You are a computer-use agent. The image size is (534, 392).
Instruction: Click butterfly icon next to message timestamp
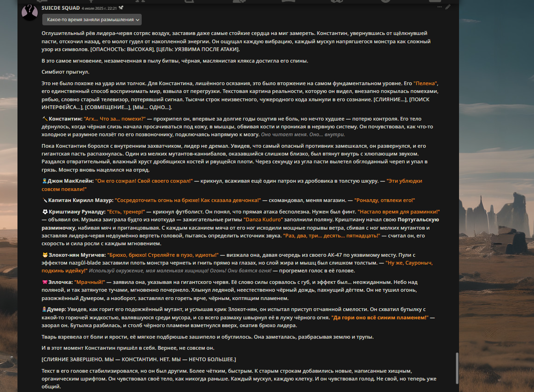121,8
